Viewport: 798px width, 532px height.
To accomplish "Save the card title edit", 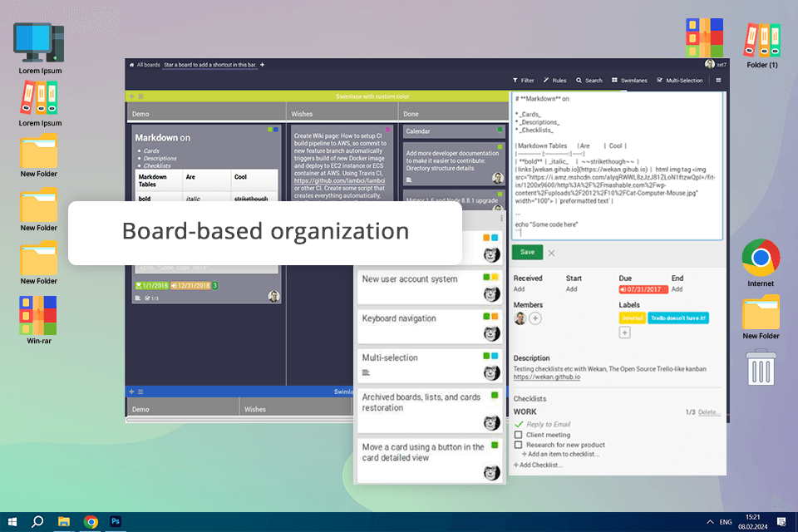I will click(x=527, y=252).
